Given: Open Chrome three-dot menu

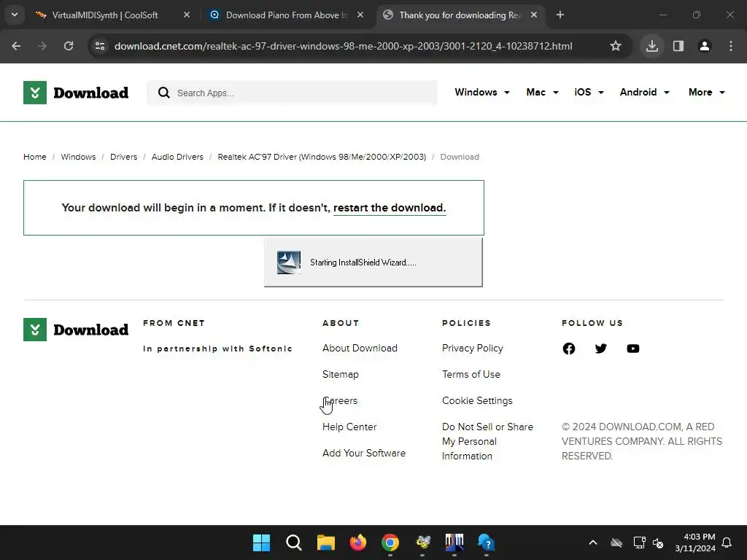Looking at the screenshot, I should point(731,46).
